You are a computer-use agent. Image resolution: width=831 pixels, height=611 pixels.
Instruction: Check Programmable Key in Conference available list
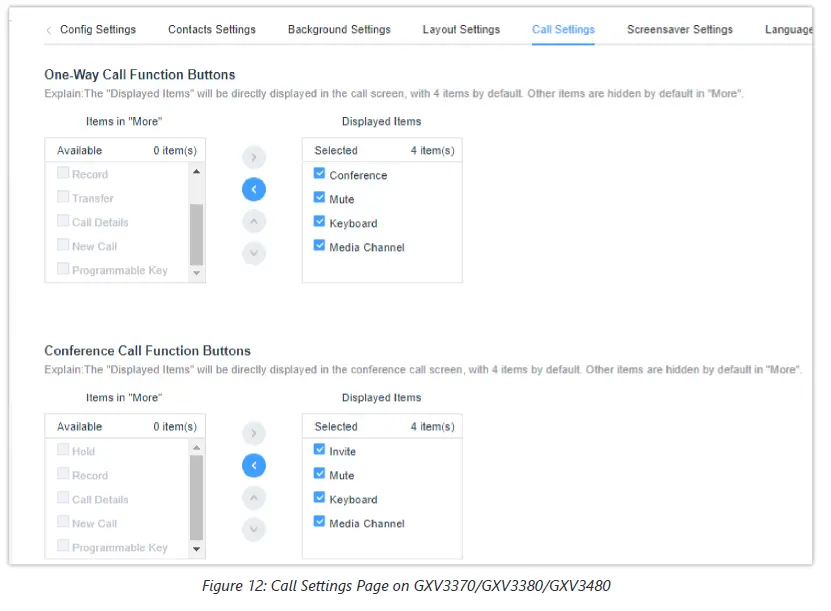pos(63,545)
